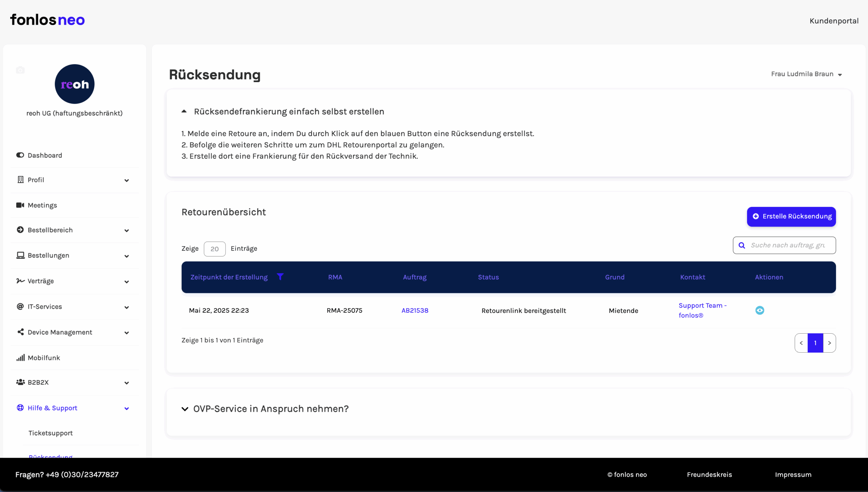868x492 pixels.
Task: Click the search magnifier icon
Action: click(x=742, y=245)
